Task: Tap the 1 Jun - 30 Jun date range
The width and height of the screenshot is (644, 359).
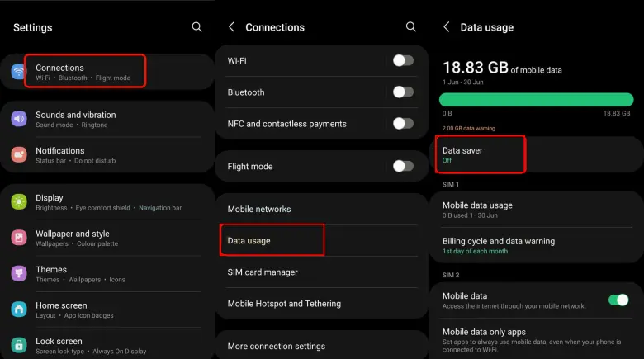Action: point(463,83)
